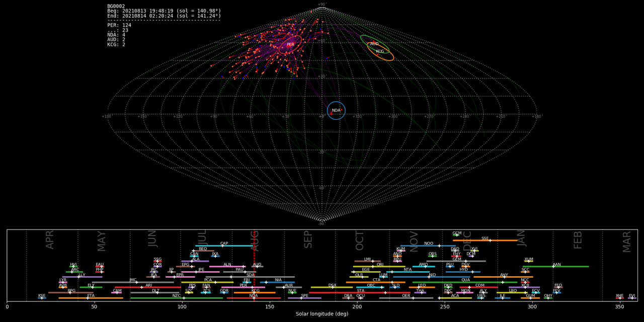The image size is (644, 322).
Task: Click the DSX shower label
Action: tap(332, 285)
